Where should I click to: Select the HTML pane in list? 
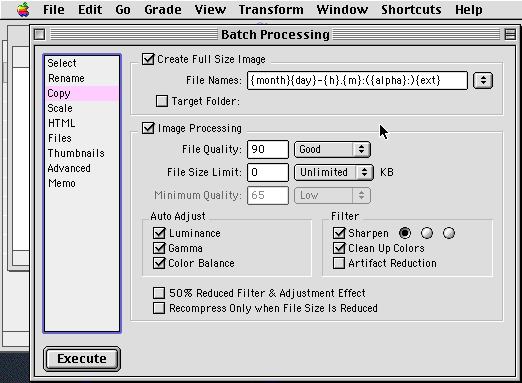(82, 123)
